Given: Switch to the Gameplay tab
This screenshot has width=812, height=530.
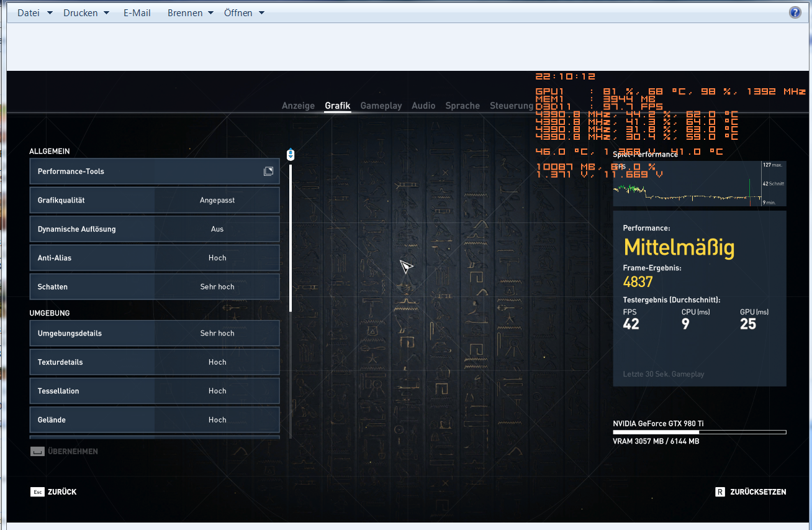Looking at the screenshot, I should (381, 106).
